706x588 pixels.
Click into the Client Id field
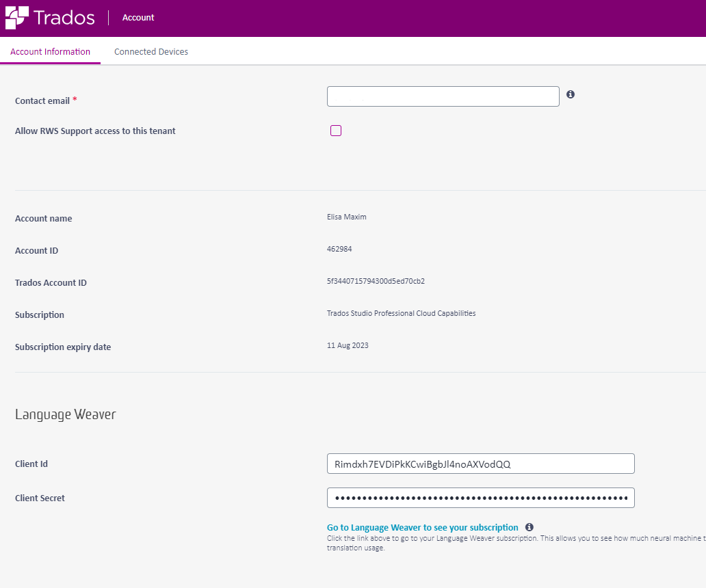tap(481, 464)
